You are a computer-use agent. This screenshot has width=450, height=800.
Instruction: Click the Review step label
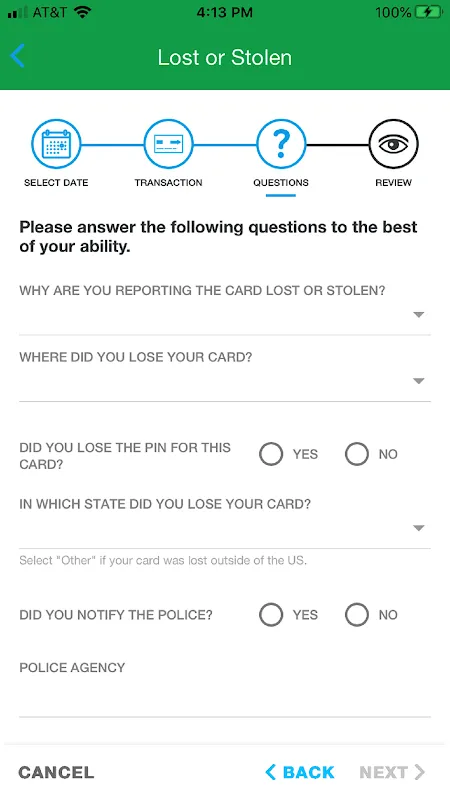[x=393, y=183]
